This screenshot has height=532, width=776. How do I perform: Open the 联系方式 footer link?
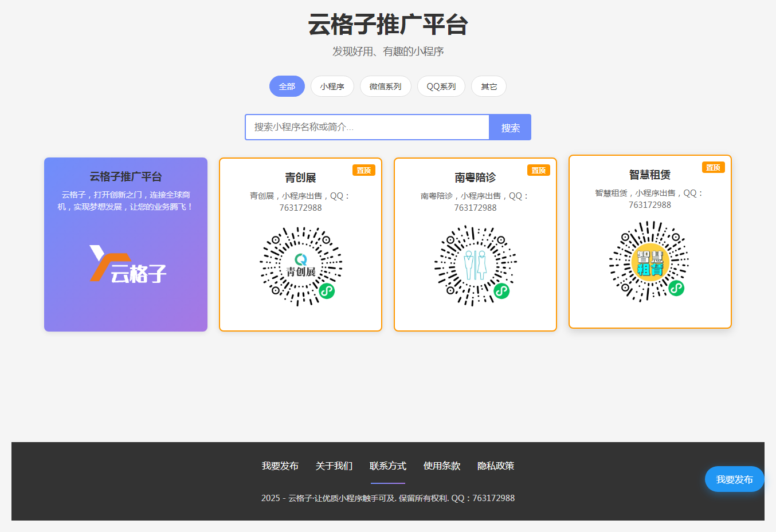[x=388, y=466]
